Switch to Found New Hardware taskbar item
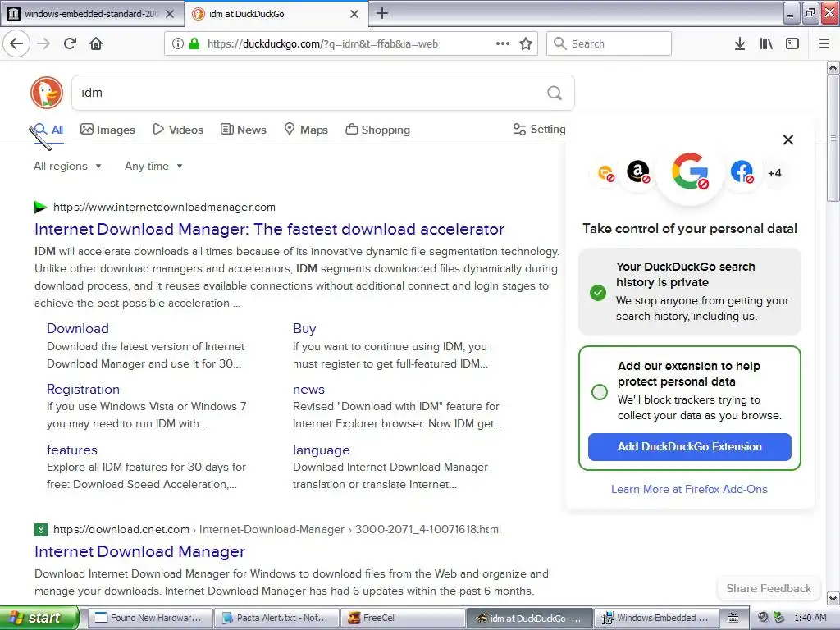This screenshot has width=840, height=630. coord(149,618)
